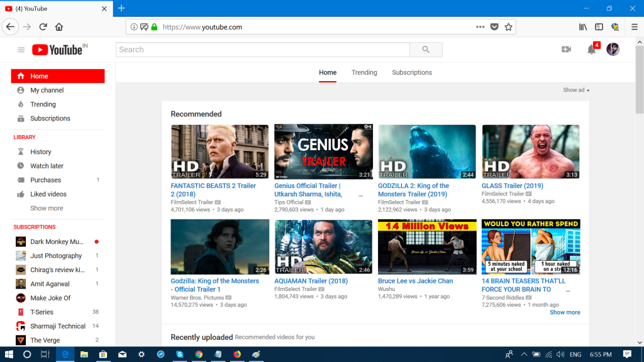The image size is (644, 362).
Task: Show site information icon in address bar
Action: click(134, 27)
